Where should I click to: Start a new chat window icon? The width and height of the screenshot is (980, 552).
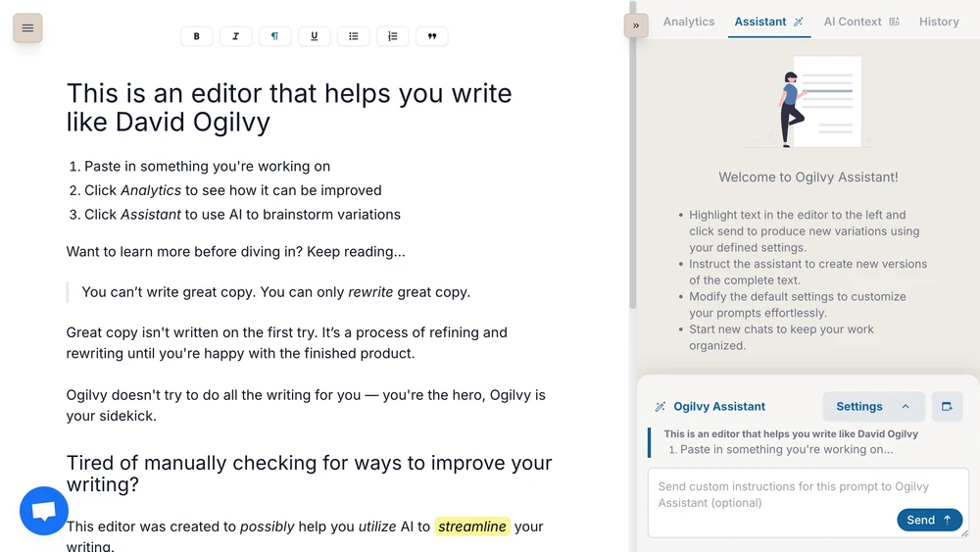coord(947,406)
